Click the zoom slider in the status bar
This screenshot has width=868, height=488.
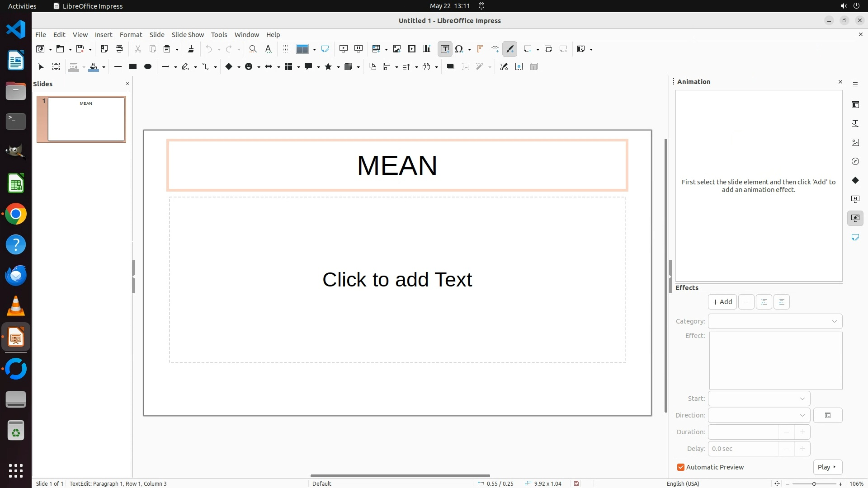(x=814, y=483)
